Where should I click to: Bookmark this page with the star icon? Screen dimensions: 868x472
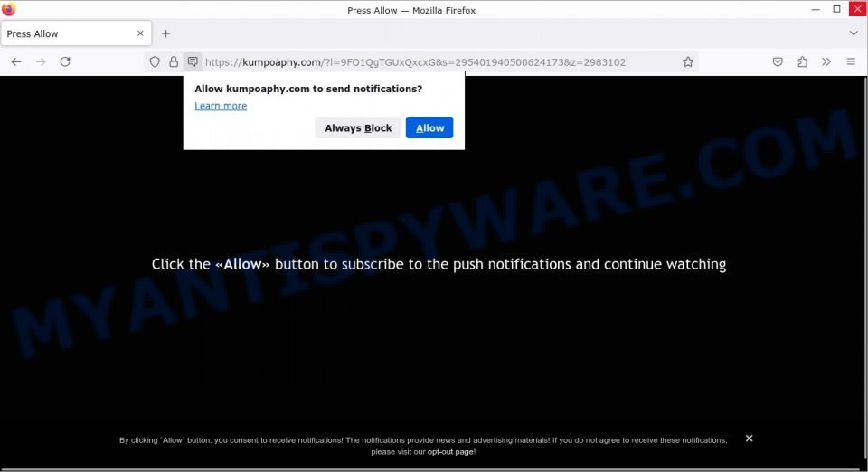pyautogui.click(x=688, y=62)
